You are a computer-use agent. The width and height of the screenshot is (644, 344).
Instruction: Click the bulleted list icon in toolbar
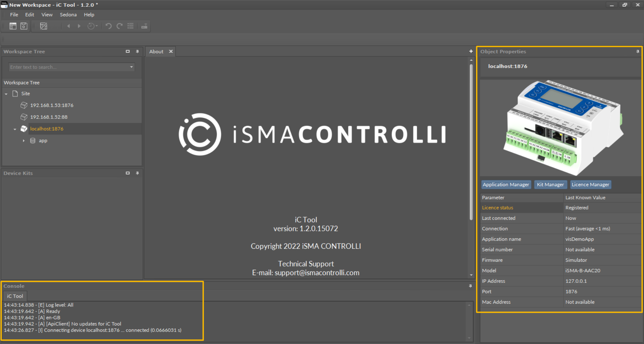(131, 26)
